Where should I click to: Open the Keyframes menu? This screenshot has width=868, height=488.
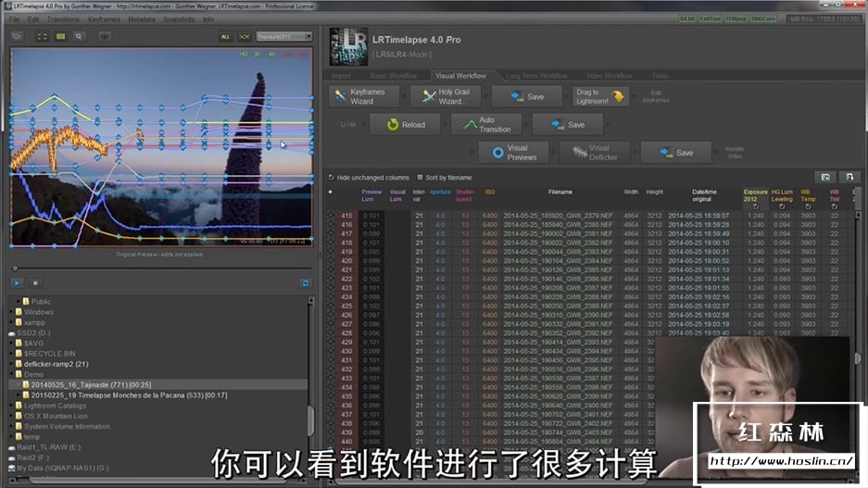tap(104, 19)
